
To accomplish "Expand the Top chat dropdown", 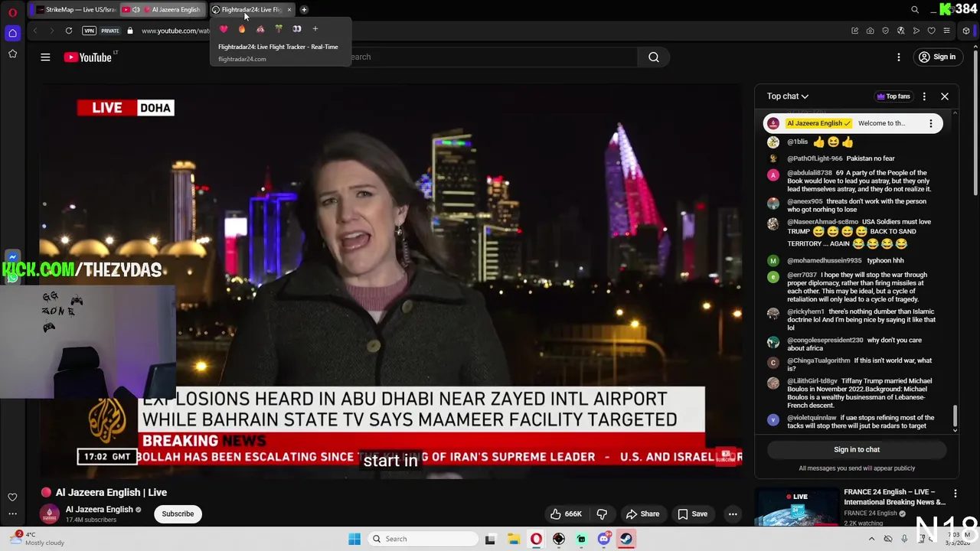I will (788, 96).
